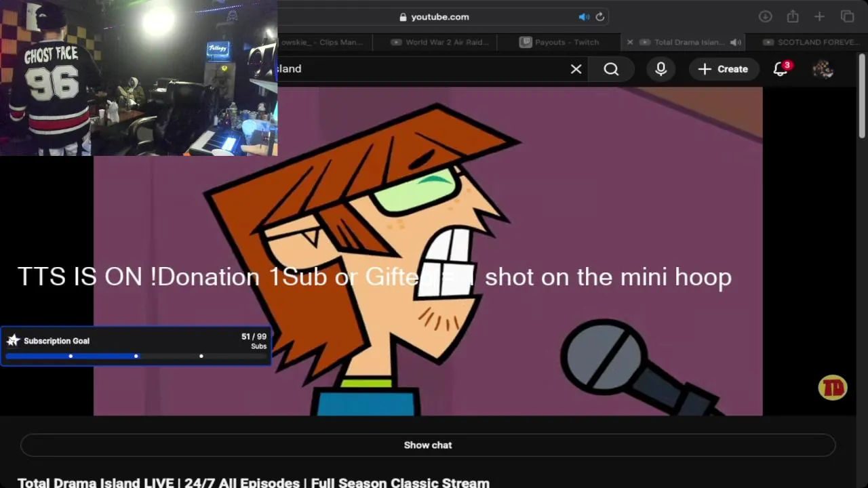Open Safari downloads

(765, 17)
